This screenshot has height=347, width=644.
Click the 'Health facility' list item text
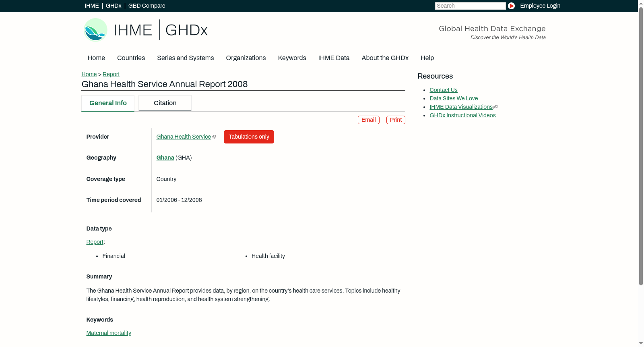click(x=268, y=256)
